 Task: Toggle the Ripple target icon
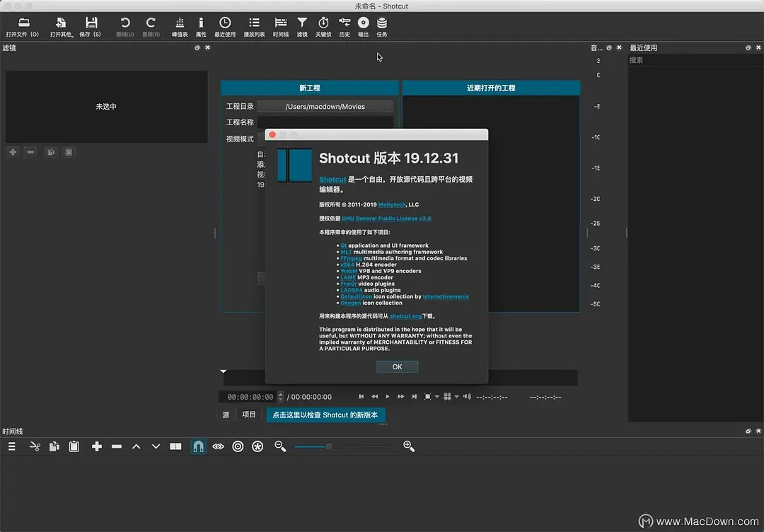click(x=238, y=446)
